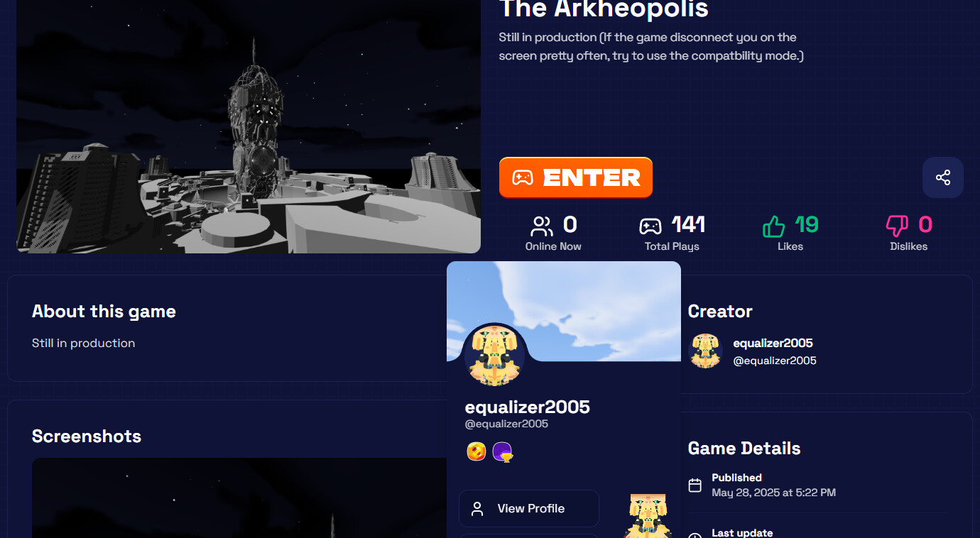This screenshot has height=538, width=980.
Task: Open the first screenshot under Screenshots
Action: coord(239,498)
